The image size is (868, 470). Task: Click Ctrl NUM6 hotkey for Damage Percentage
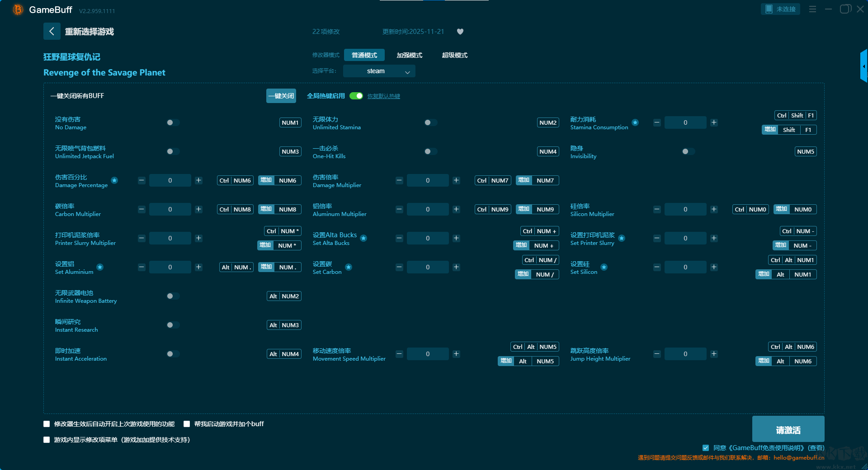236,180
